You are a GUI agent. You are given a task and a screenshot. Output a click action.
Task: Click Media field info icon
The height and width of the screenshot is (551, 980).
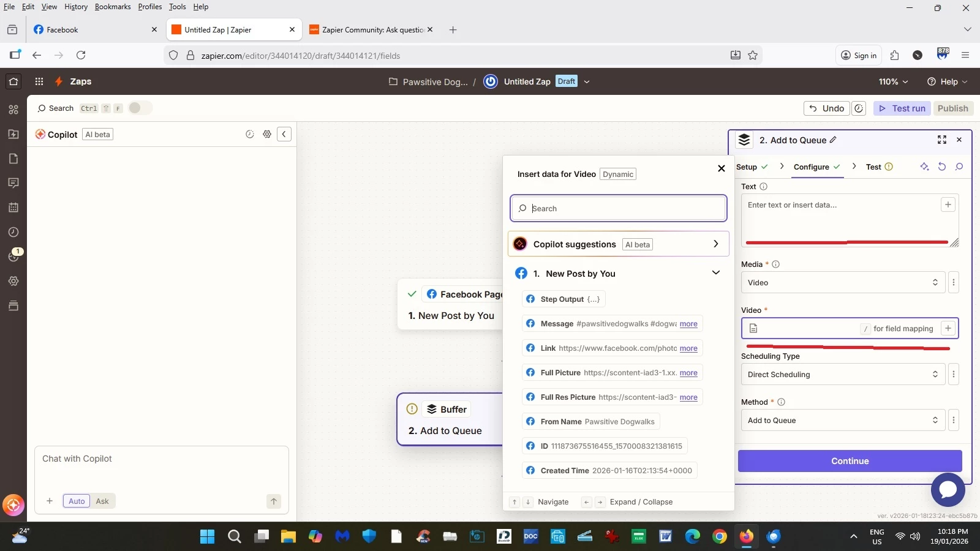pos(775,264)
